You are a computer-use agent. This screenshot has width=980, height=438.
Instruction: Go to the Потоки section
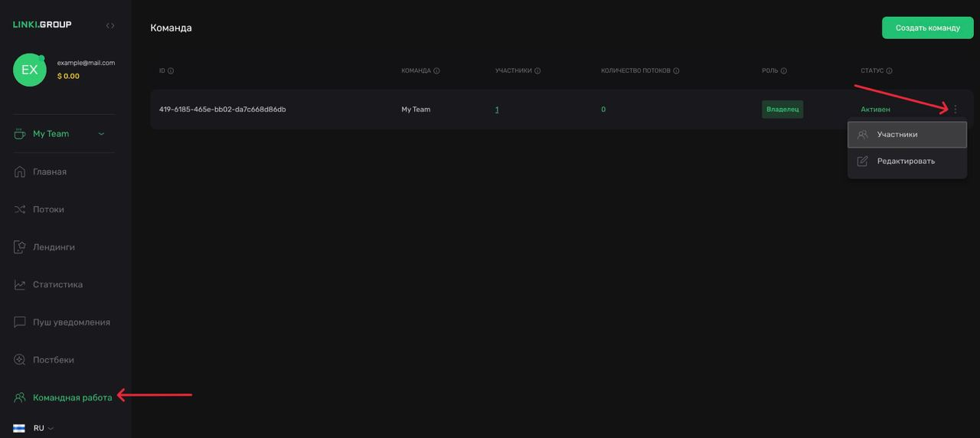(x=47, y=209)
